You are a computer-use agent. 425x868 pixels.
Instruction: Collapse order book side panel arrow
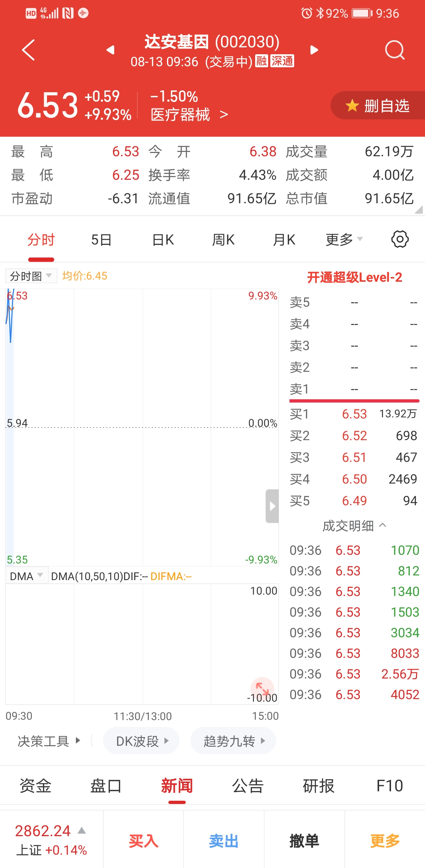(x=272, y=506)
